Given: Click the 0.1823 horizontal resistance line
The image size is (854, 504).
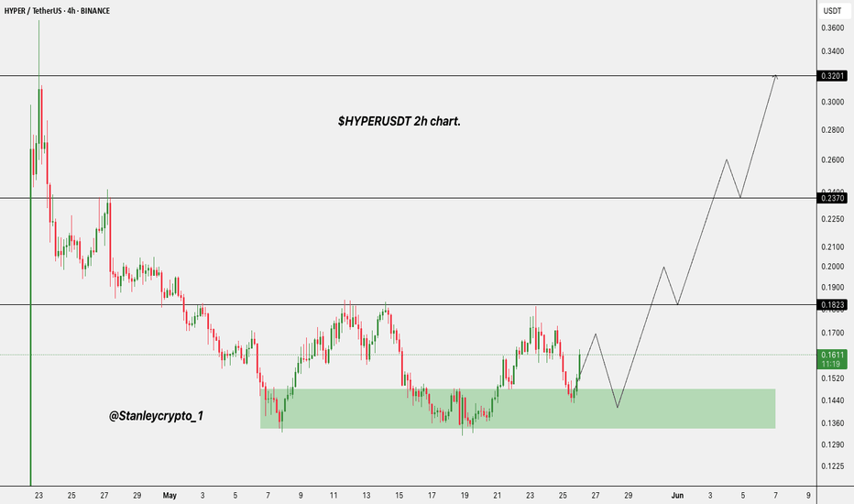Looking at the screenshot, I should point(409,304).
